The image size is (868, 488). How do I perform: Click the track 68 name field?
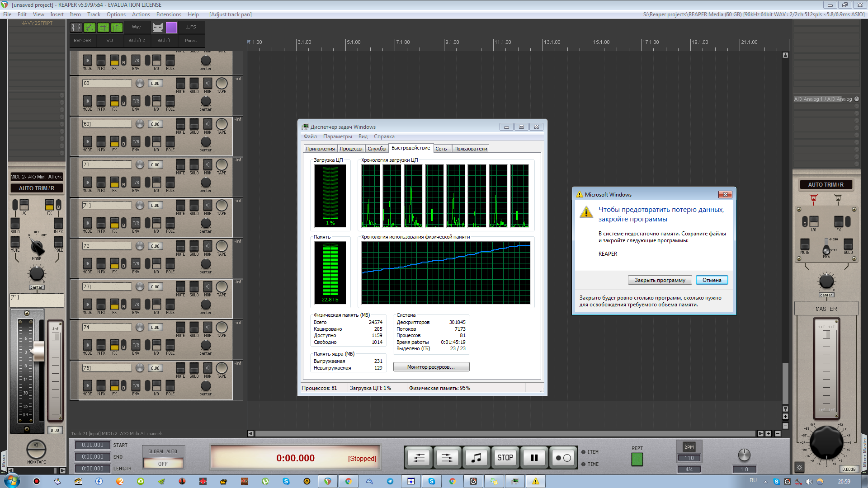tap(107, 83)
